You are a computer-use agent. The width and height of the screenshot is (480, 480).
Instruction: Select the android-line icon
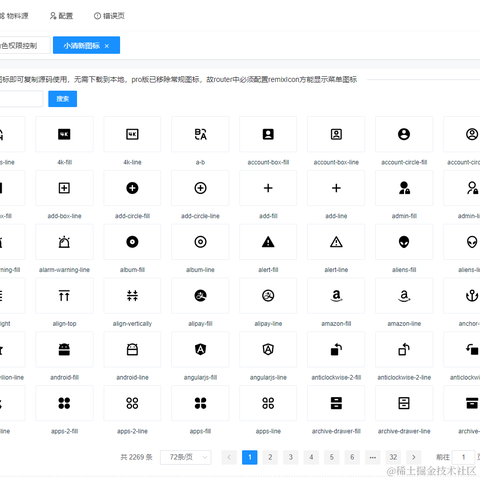[x=132, y=349]
